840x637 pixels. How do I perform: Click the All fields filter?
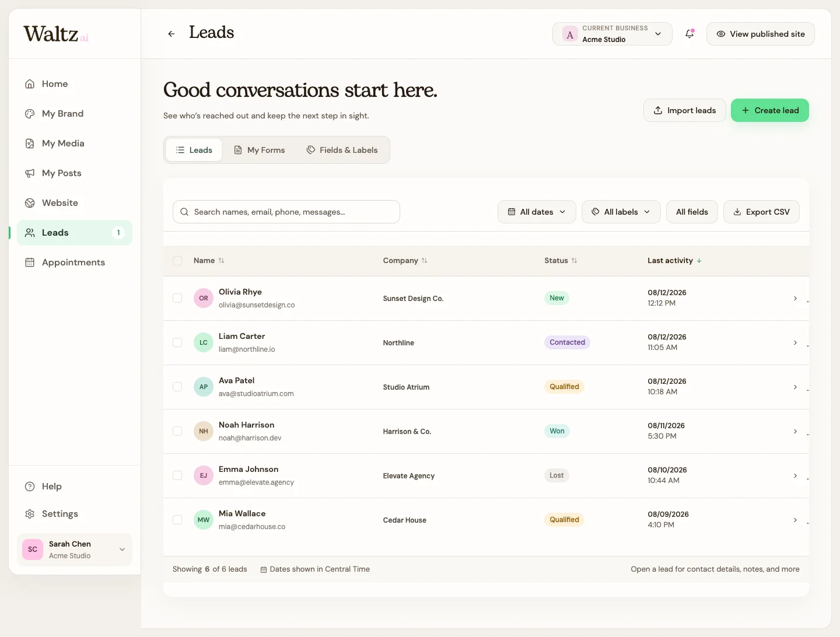[692, 212]
